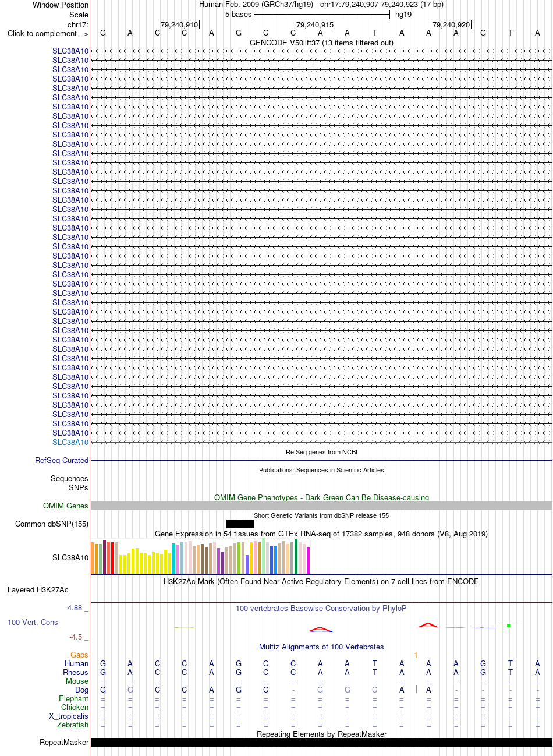Click the cyan bar in GTEx chart
Screen dimensions: 553x756
coord(174,559)
